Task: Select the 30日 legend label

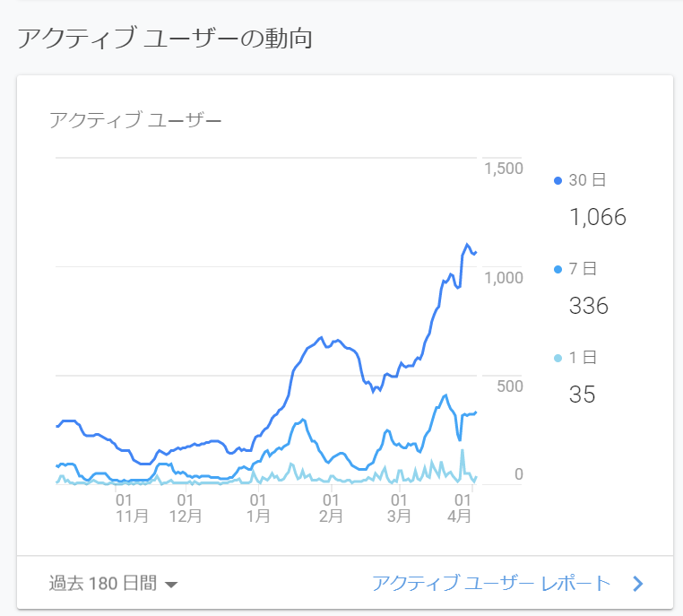Action: coord(587,180)
